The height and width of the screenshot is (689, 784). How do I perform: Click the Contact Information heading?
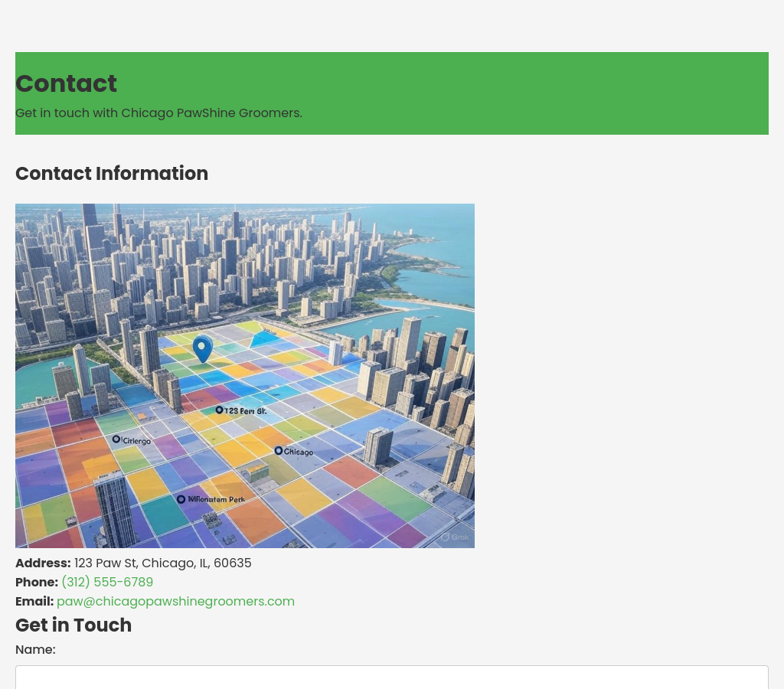(x=112, y=174)
